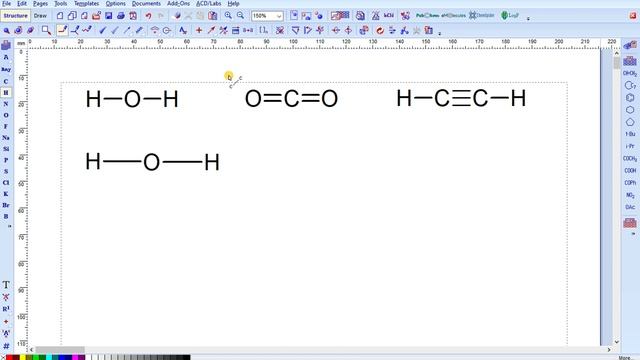Click the Paste icon
This screenshot has width=640, height=360.
pyautogui.click(x=213, y=16)
